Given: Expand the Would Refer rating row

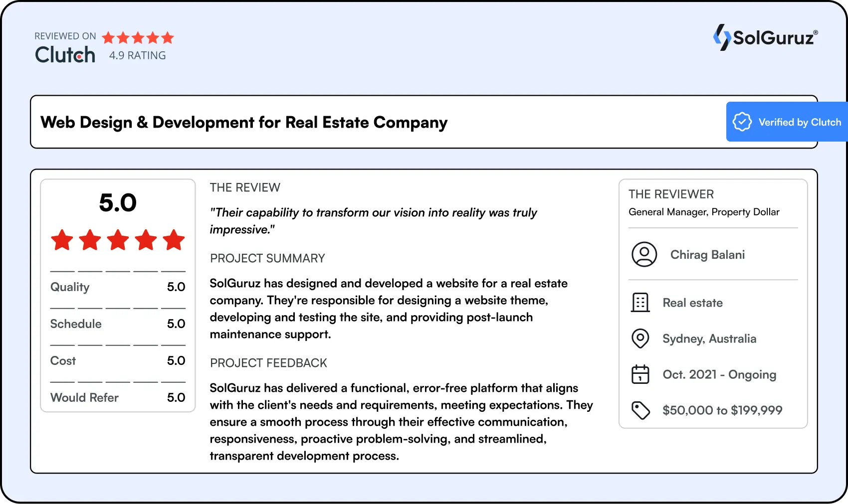Looking at the screenshot, I should click(x=117, y=397).
